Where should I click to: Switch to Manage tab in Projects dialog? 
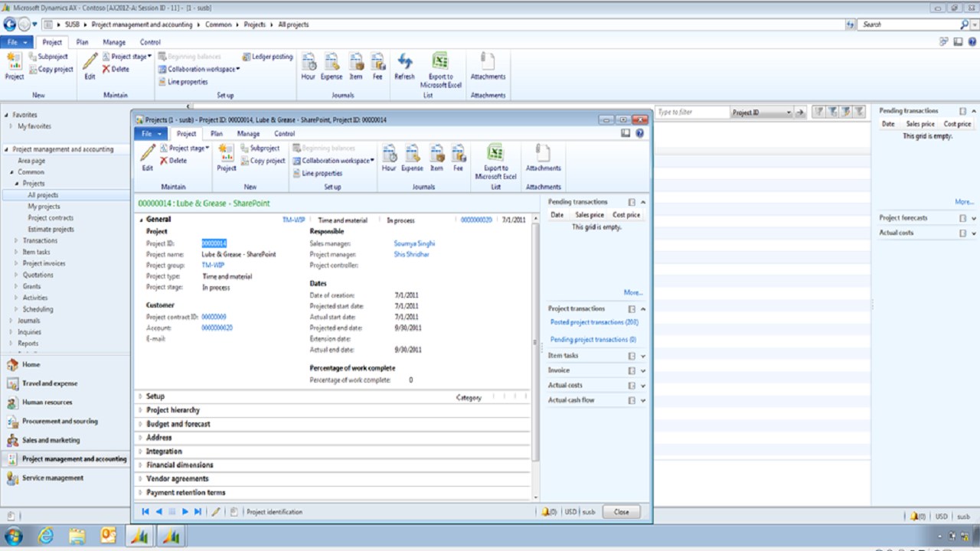point(248,133)
